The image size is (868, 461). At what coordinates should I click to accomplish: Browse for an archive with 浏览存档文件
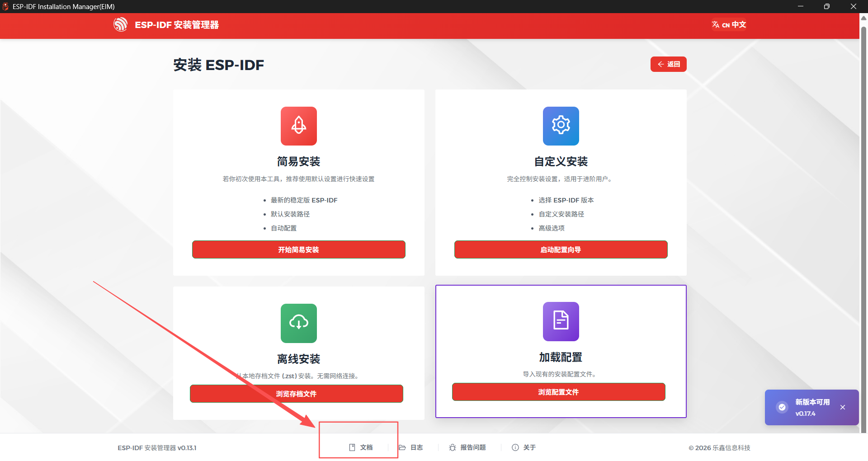click(297, 394)
